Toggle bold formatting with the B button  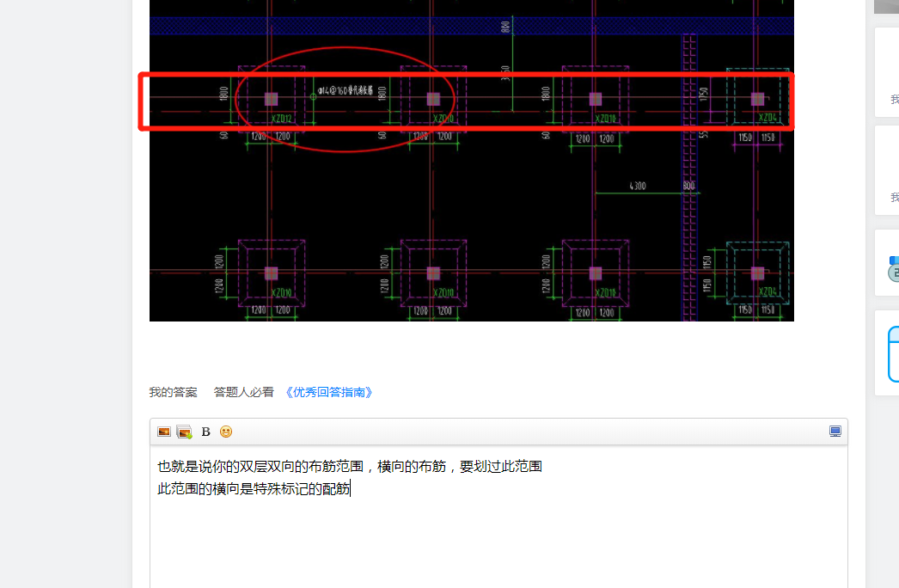[205, 432]
